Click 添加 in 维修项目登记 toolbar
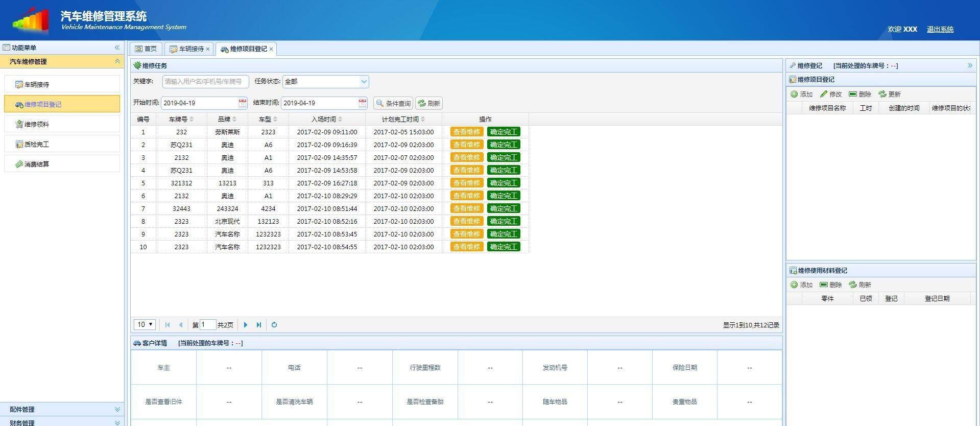Screen dimensions: 980x426 point(802,94)
